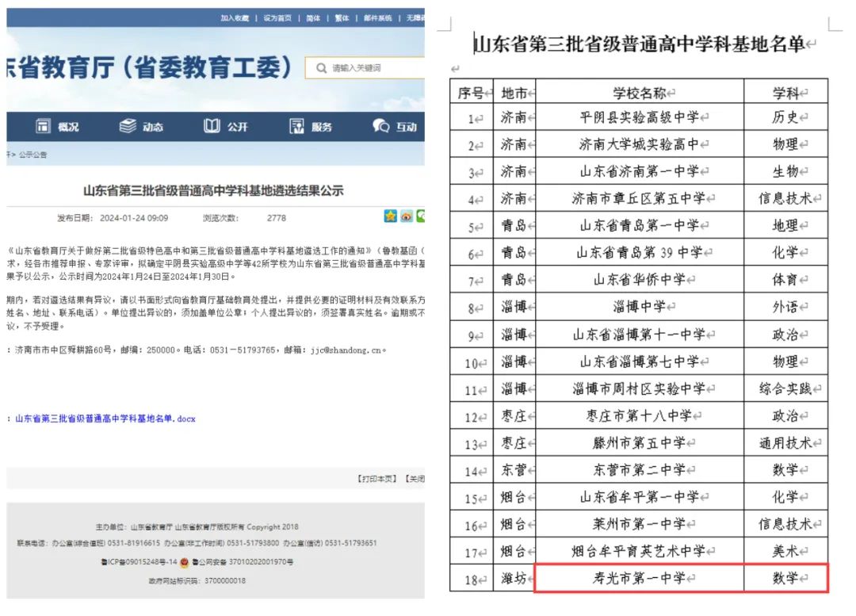Click the 概况 navigation icon
Screen dimensions: 856x616
coord(43,126)
